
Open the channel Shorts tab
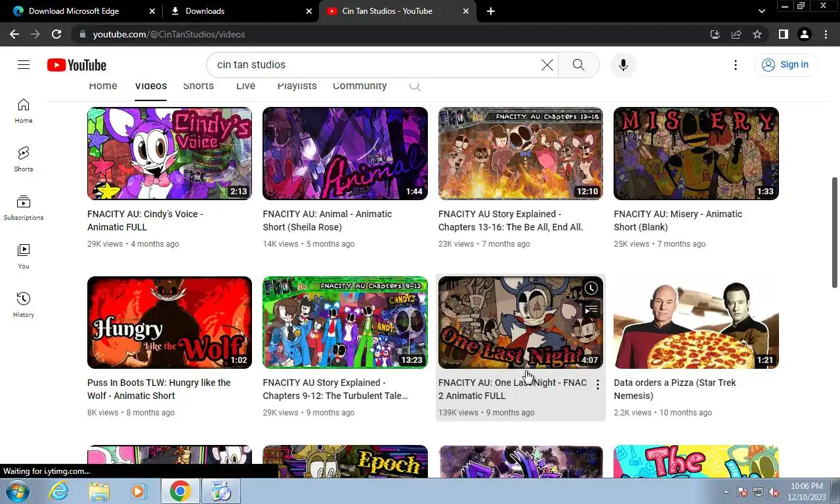(198, 86)
